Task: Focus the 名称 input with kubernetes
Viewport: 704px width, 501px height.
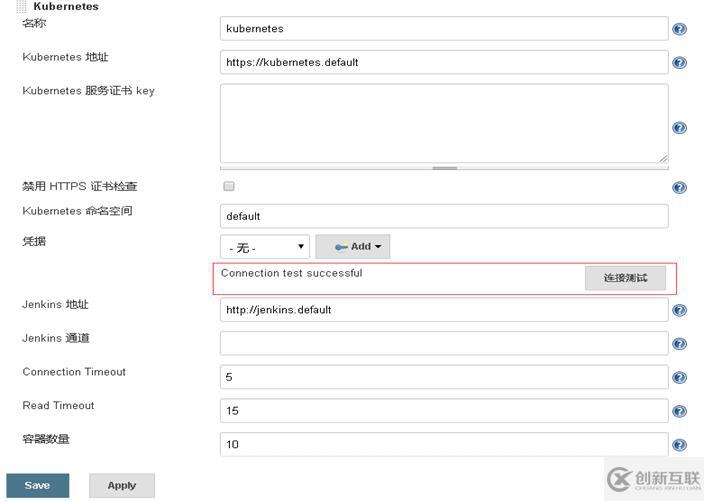Action: pos(444,29)
